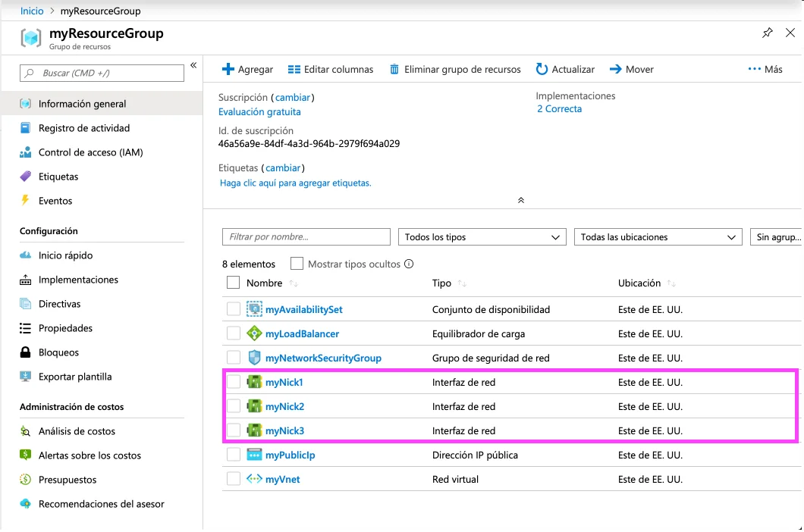Screen dimensions: 804x532
Task: Click the myPublicIp resource icon
Action: (254, 455)
